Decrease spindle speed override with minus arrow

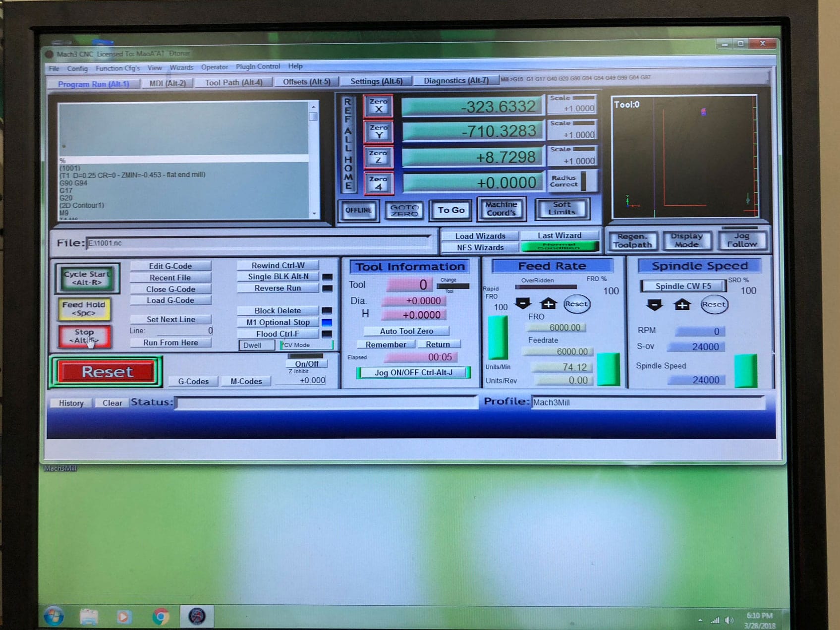(654, 305)
